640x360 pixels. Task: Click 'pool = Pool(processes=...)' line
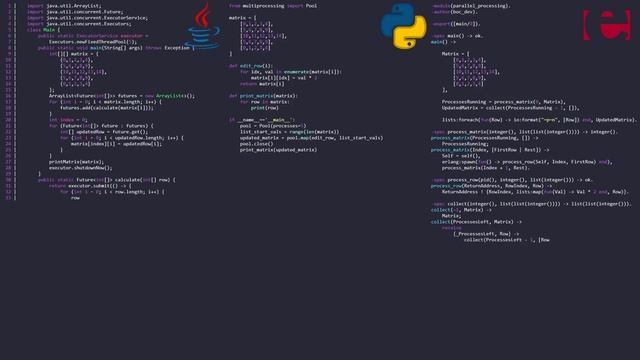[273, 126]
